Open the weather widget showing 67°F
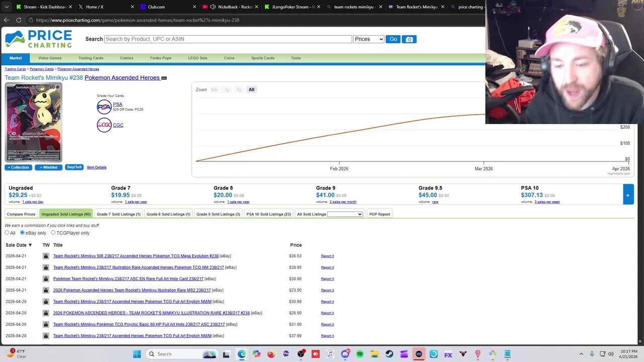Screen dimensions: 644x362 coord(16,353)
